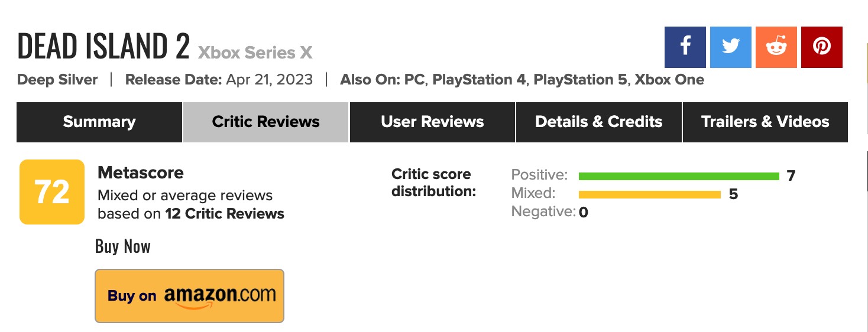
Task: Select the Critic Reviews tab
Action: pos(265,122)
